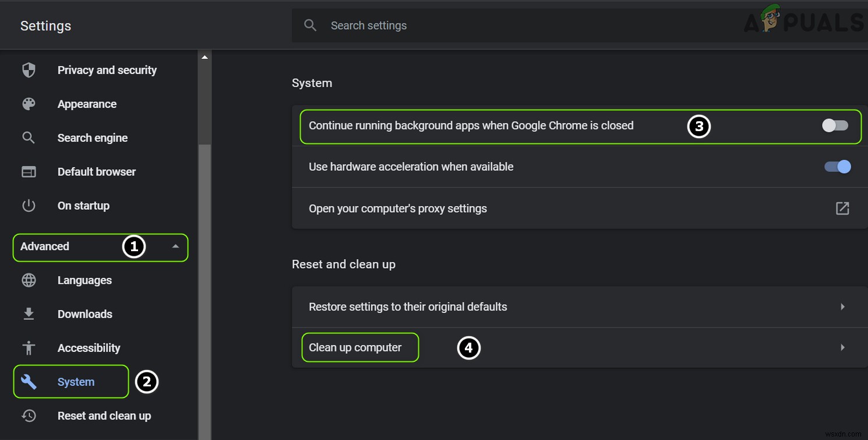Image resolution: width=868 pixels, height=440 pixels.
Task: Open the Default browser section
Action: pos(97,171)
